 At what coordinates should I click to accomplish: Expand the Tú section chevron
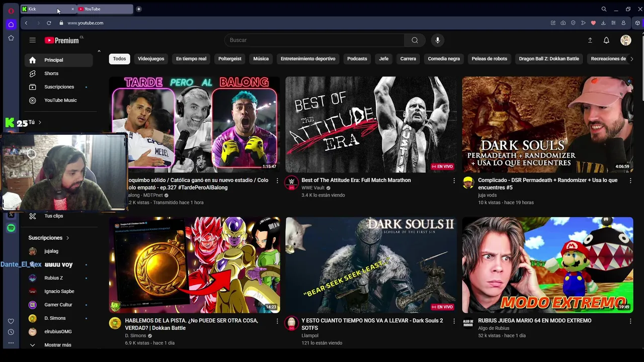40,122
